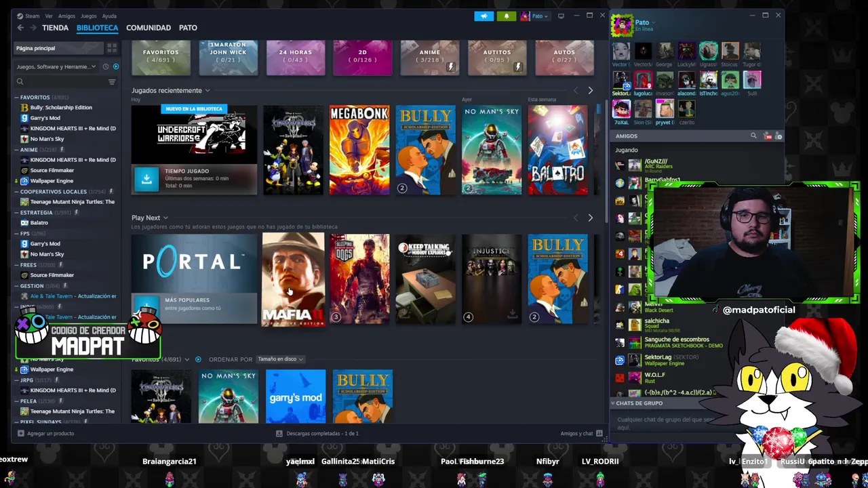Open the library type filter dropdown
This screenshot has height=488, width=868.
[57, 66]
